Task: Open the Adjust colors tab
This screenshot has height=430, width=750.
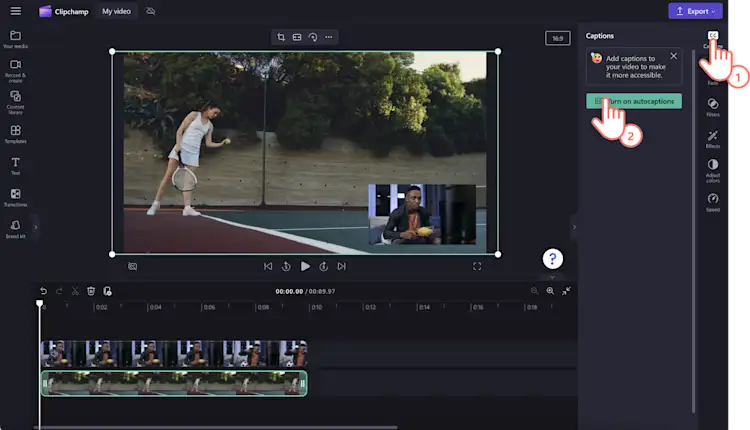Action: coord(713,168)
